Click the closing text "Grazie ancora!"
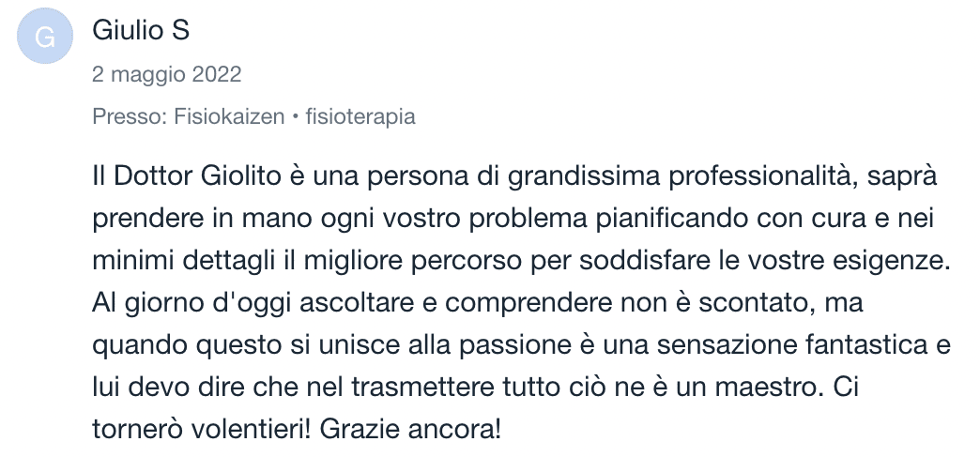Screen dimensions: 980x457 point(410,429)
